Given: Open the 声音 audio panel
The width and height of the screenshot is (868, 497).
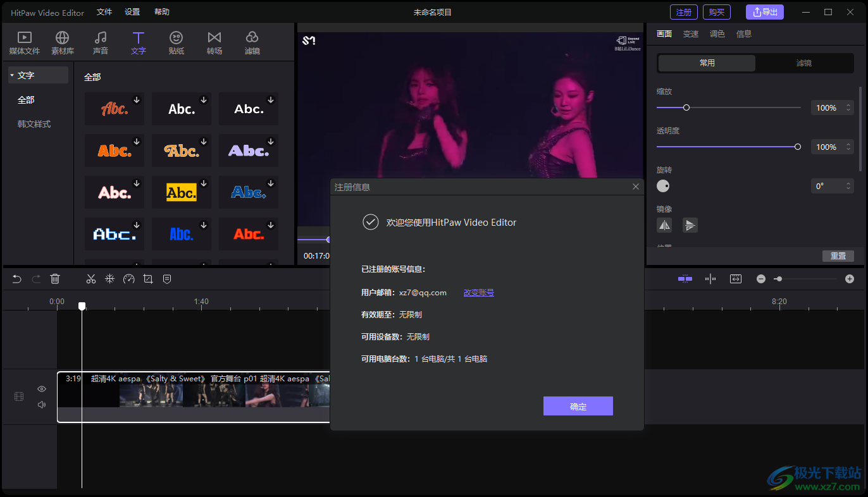Looking at the screenshot, I should [101, 43].
